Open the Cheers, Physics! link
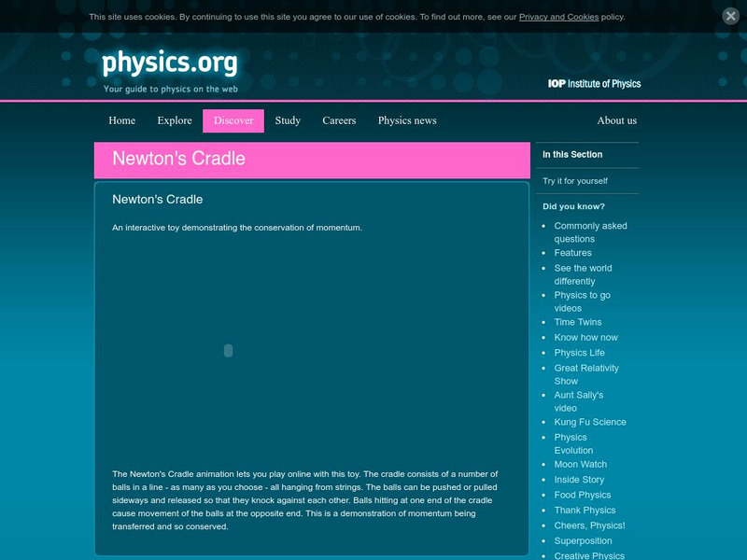747x560 pixels. click(589, 525)
